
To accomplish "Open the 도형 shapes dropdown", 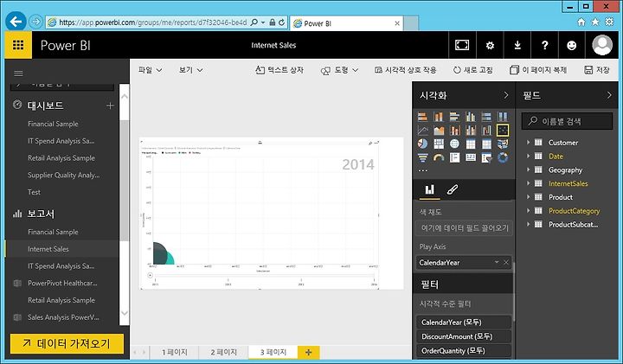I will [x=340, y=70].
